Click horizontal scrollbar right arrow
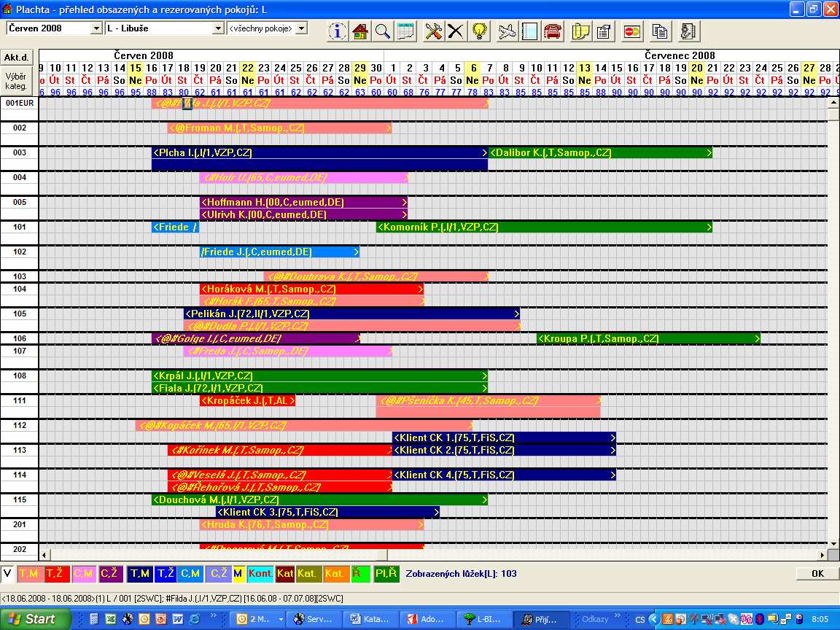 click(x=822, y=555)
